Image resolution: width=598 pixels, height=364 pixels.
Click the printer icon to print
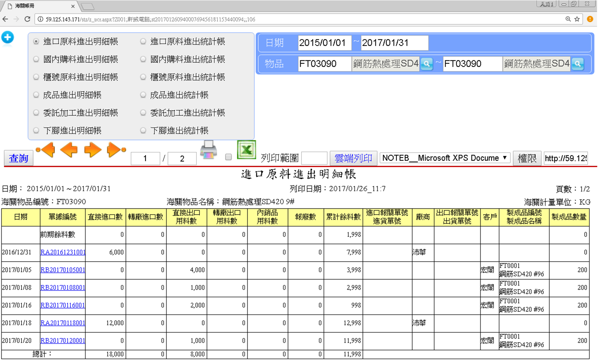point(209,150)
